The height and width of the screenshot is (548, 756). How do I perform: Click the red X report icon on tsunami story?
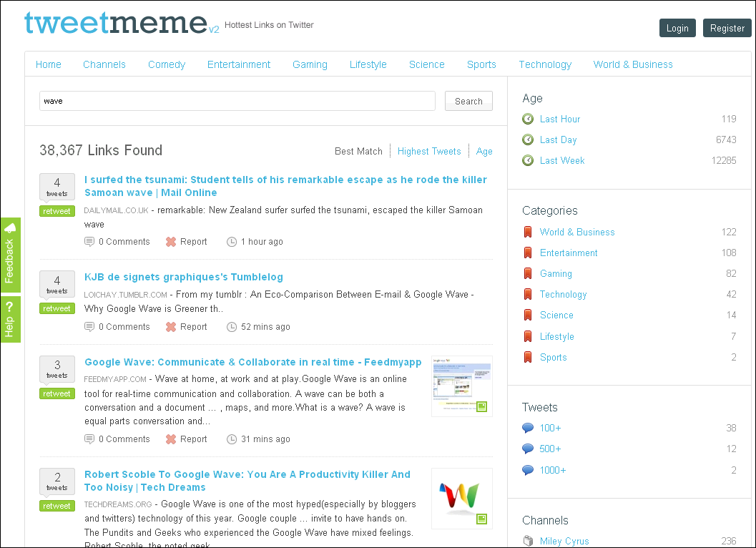coord(171,242)
